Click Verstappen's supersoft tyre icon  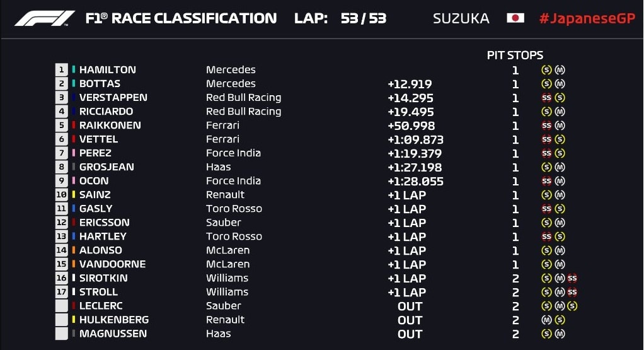coord(546,98)
